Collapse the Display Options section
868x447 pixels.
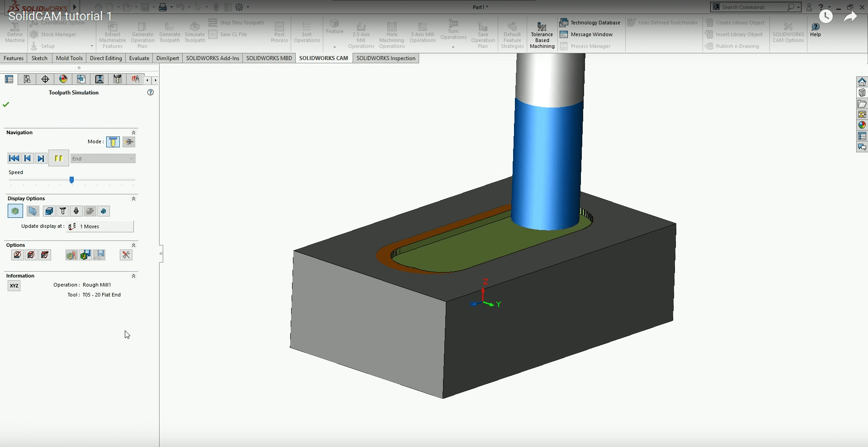point(133,198)
